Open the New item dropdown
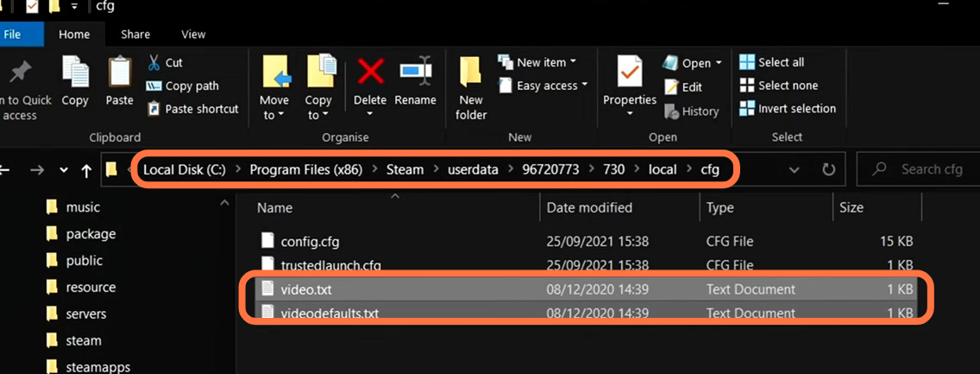 537,62
